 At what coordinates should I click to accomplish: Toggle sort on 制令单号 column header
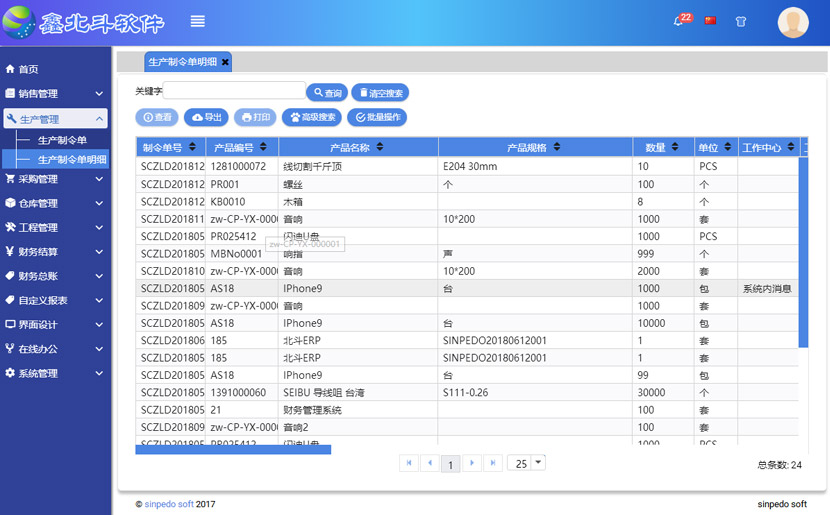click(193, 148)
